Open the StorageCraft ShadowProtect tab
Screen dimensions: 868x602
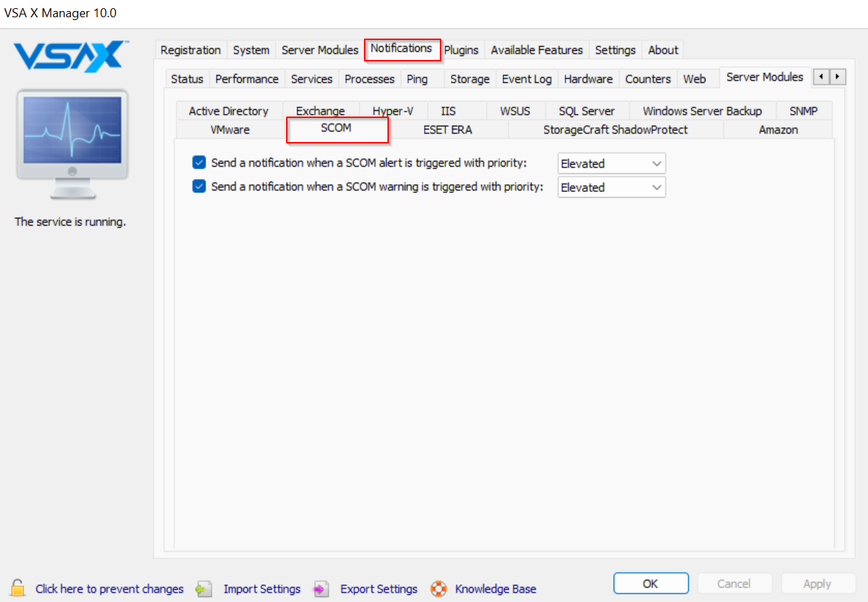click(x=615, y=130)
